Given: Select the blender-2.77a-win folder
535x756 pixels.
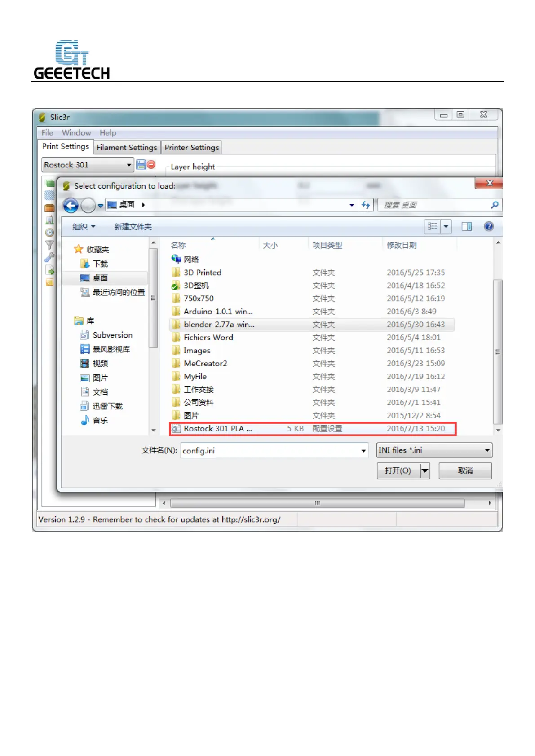Looking at the screenshot, I should [x=312, y=325].
